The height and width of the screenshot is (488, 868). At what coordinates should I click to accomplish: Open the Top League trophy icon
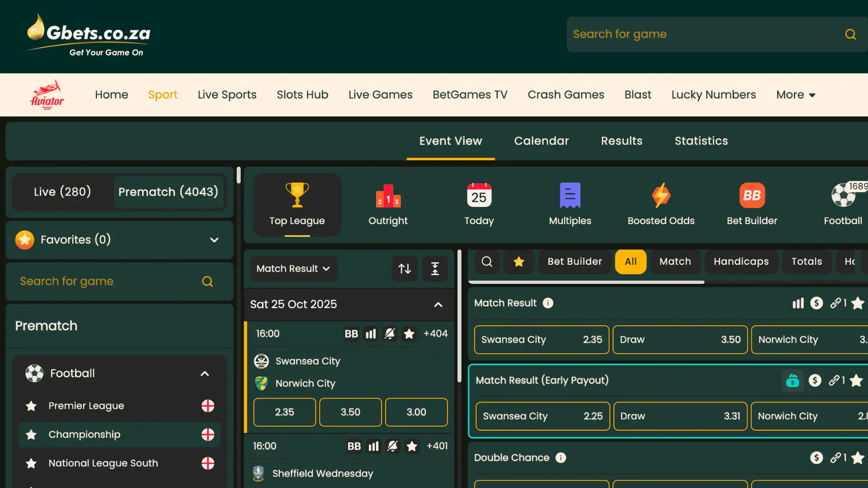click(297, 195)
